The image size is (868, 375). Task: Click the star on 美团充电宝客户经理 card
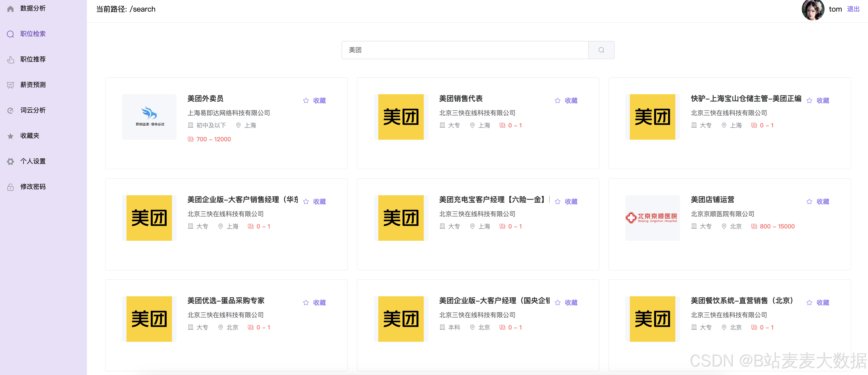point(557,202)
